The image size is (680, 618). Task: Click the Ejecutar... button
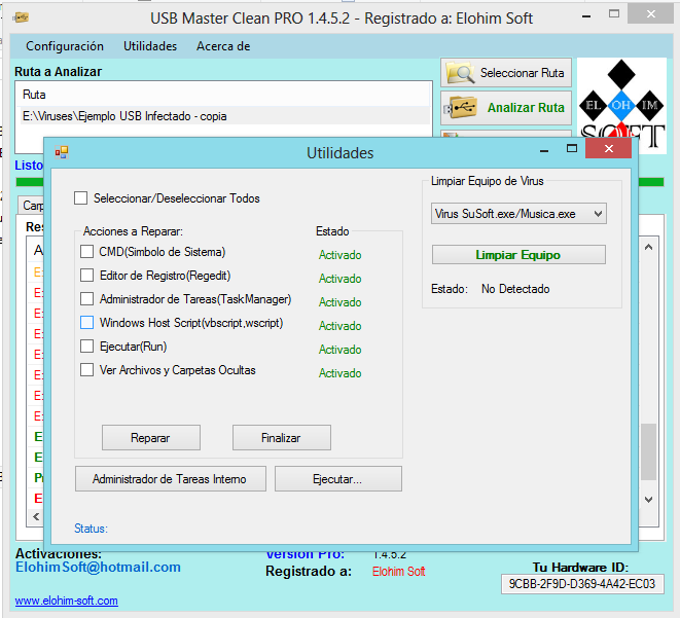coord(338,479)
